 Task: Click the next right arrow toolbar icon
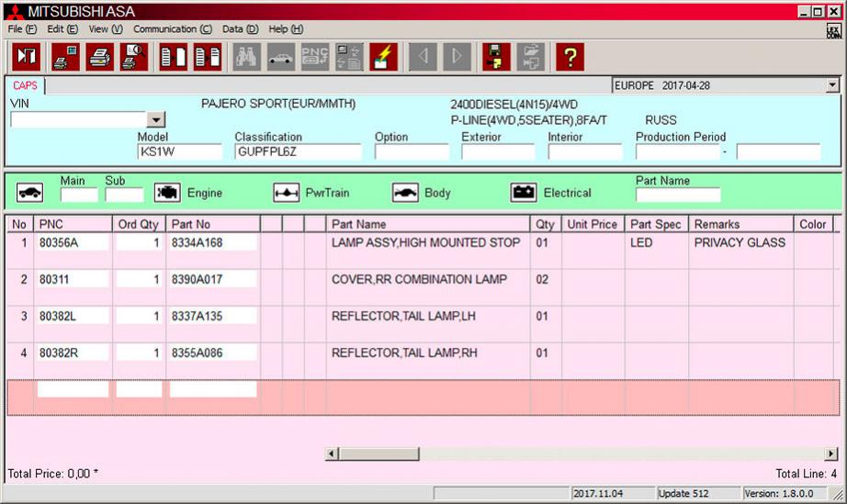tap(457, 57)
